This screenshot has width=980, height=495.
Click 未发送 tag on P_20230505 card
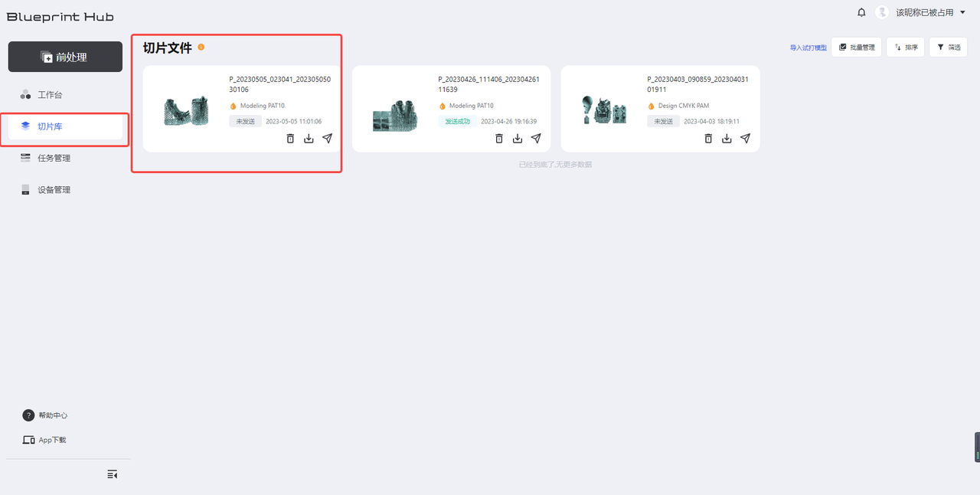pyautogui.click(x=245, y=121)
